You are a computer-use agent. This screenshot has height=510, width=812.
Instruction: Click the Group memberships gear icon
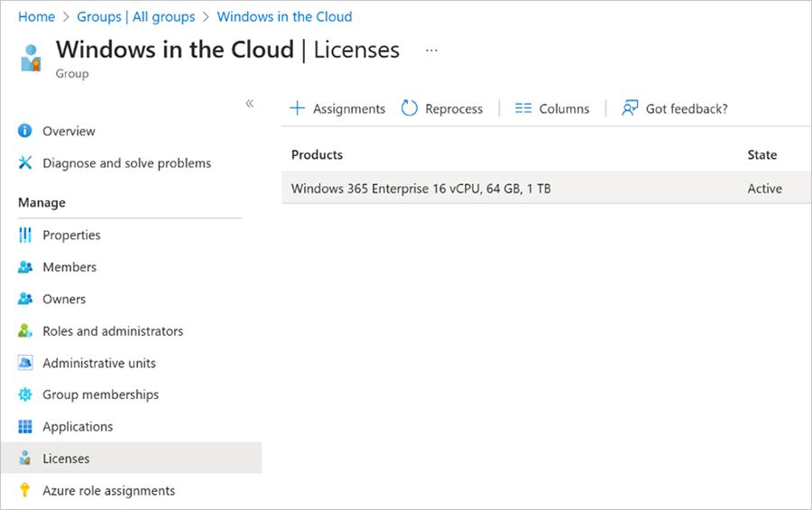[25, 394]
